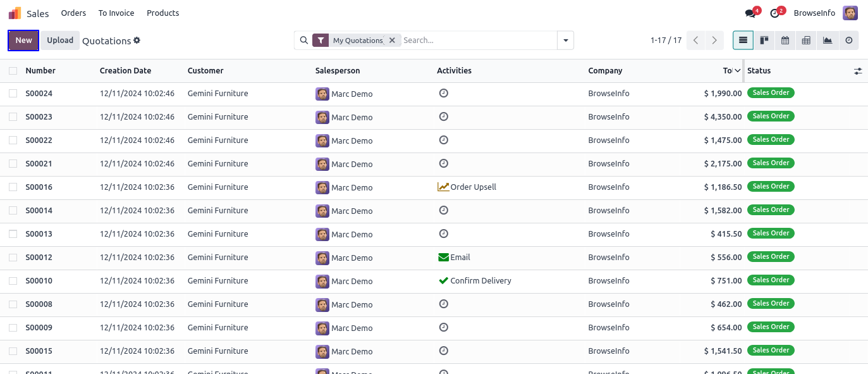Open the To Invoice menu
This screenshot has height=374, width=868.
(116, 13)
